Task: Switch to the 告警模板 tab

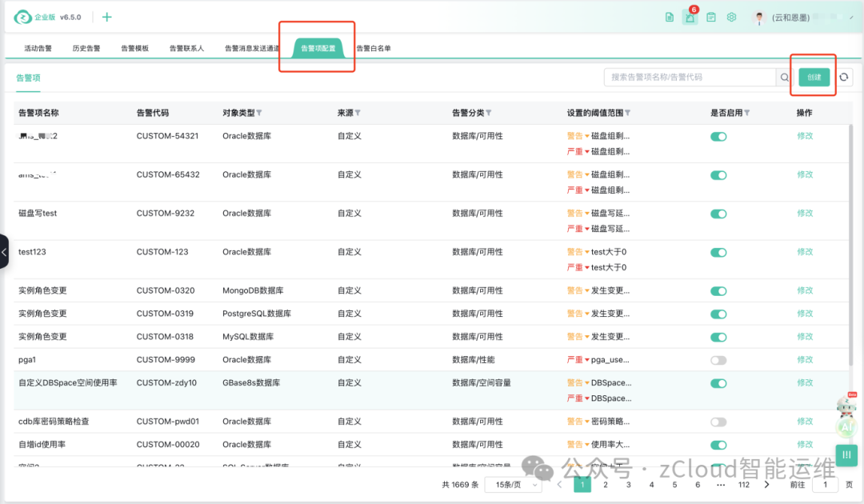Action: [135, 49]
